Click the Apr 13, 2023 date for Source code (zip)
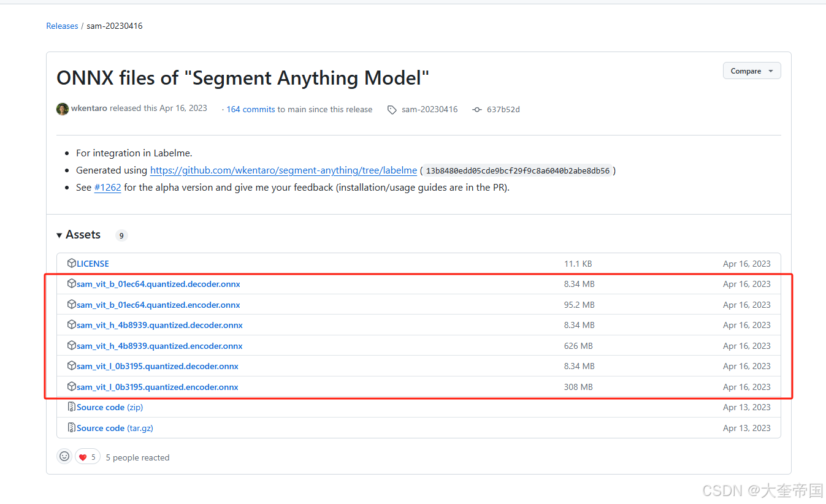 (747, 407)
